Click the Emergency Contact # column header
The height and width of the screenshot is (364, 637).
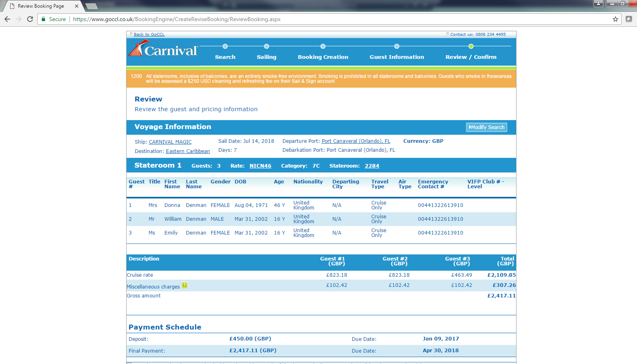tap(433, 184)
